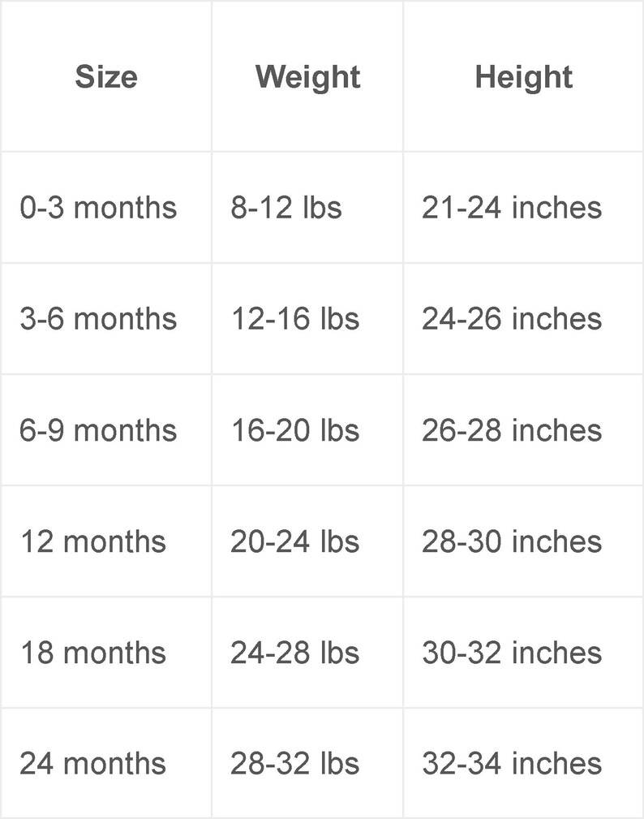The height and width of the screenshot is (819, 644).
Task: Select the 21-24 inches height cell
Action: (x=523, y=208)
